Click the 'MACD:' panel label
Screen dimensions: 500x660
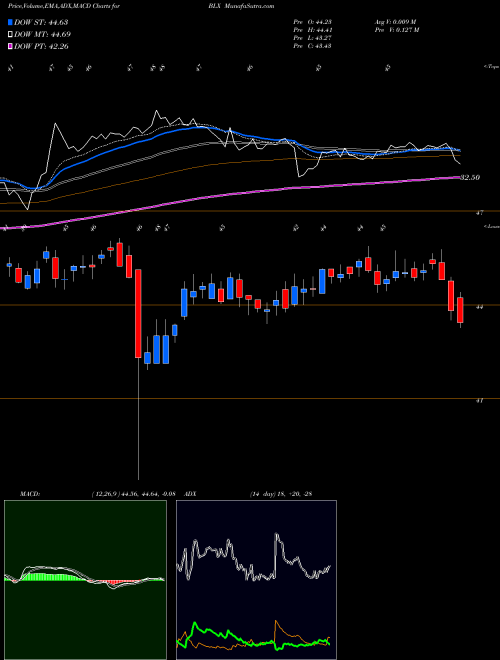(x=30, y=494)
